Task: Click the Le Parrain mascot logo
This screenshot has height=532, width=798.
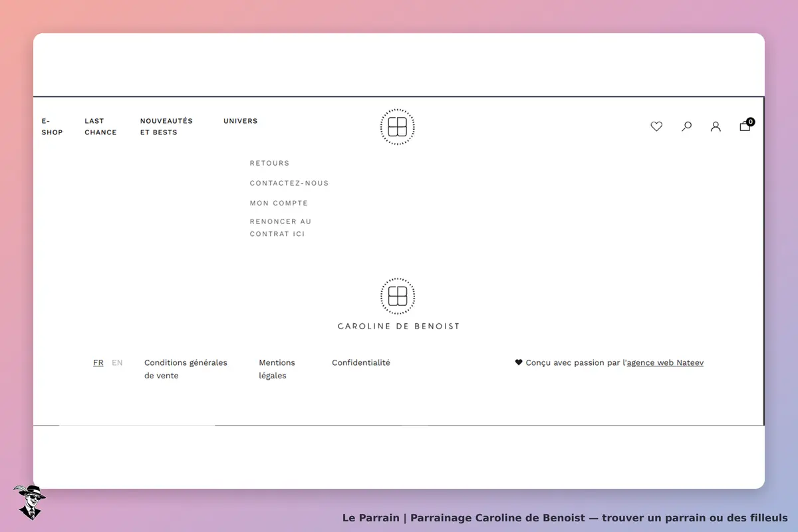Action: (x=29, y=502)
